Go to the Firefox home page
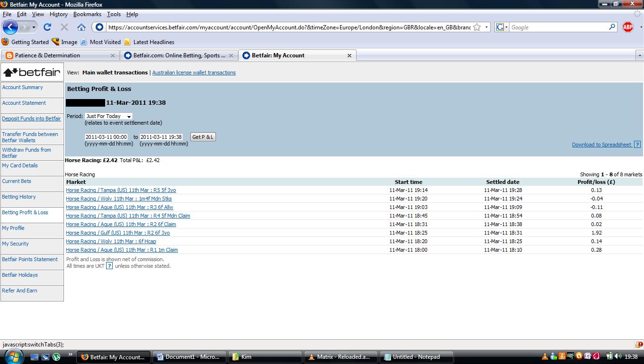The image size is (644, 364). (81, 27)
